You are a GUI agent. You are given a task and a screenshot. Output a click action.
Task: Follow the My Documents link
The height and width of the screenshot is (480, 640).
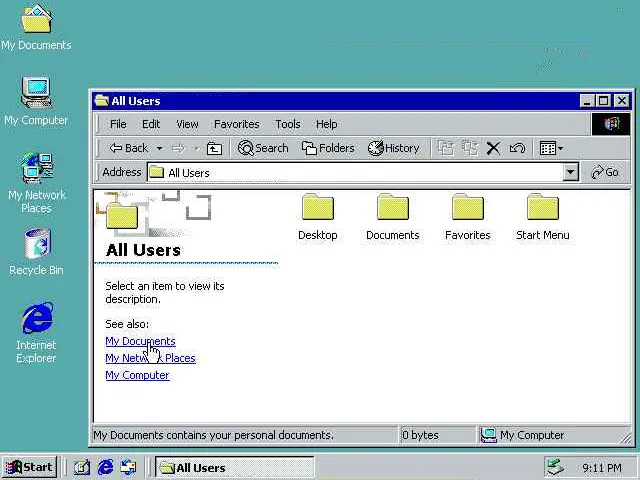[x=140, y=341]
